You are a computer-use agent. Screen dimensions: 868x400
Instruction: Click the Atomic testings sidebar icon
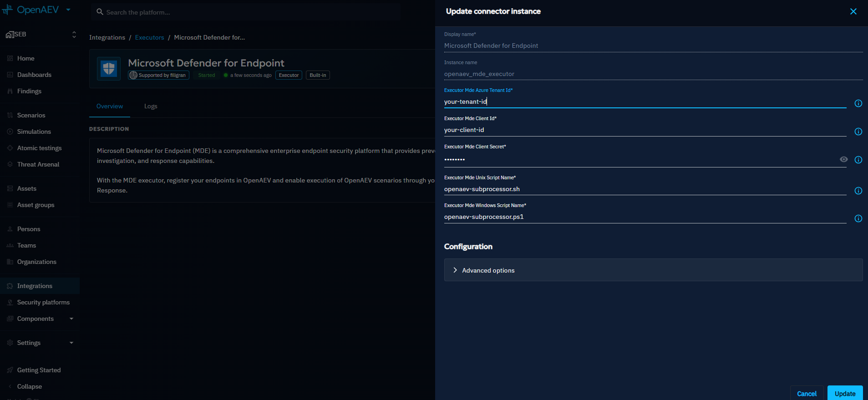10,148
